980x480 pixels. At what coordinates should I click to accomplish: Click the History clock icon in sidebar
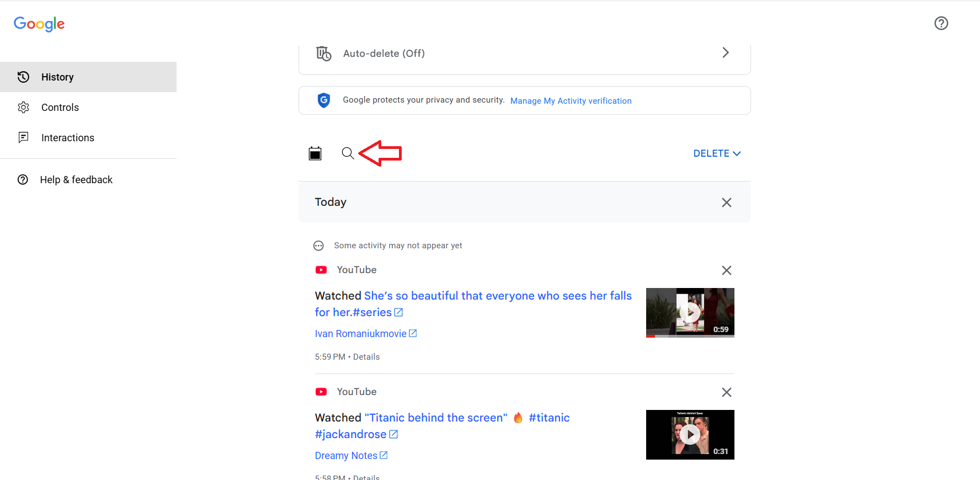[23, 77]
